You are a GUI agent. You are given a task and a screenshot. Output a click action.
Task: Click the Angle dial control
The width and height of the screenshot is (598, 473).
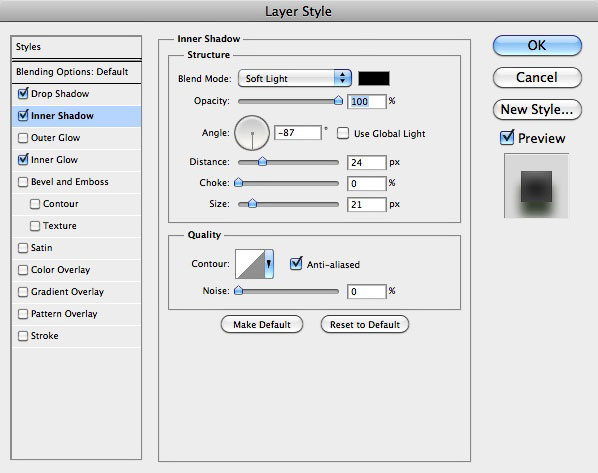pyautogui.click(x=252, y=133)
